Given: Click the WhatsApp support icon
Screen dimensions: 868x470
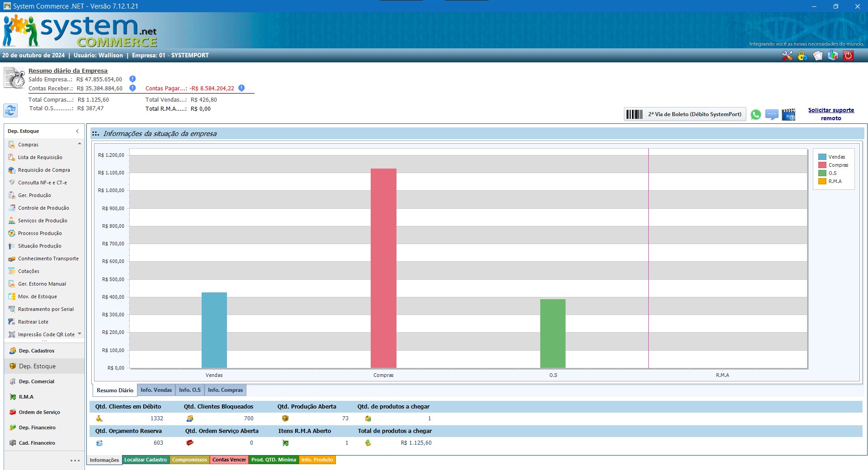Looking at the screenshot, I should pos(755,114).
